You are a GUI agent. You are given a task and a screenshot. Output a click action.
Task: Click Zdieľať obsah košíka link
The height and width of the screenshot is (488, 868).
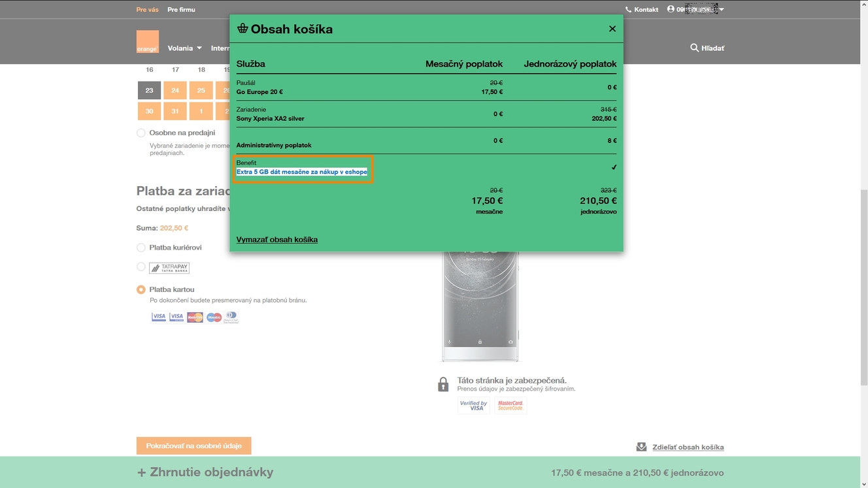[688, 447]
